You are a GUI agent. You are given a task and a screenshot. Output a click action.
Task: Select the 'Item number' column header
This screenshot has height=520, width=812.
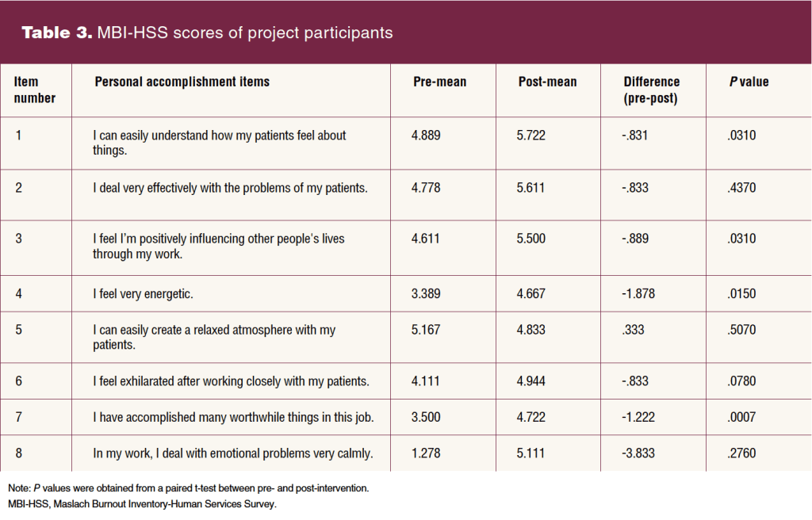[x=35, y=90]
